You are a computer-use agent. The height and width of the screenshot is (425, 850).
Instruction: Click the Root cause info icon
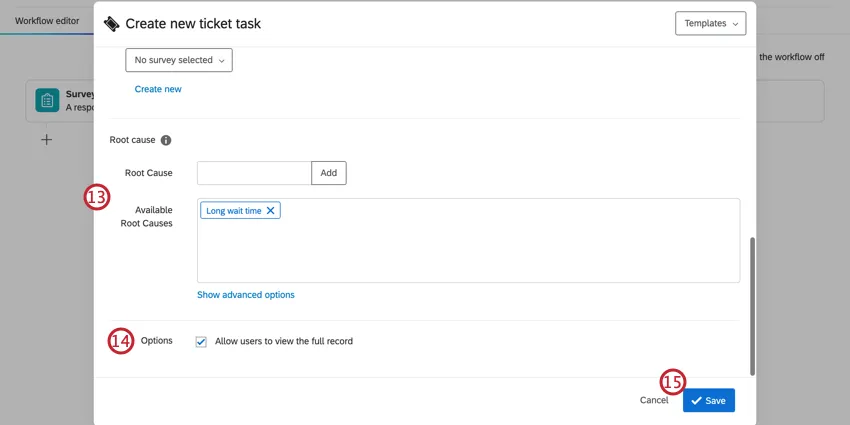(x=166, y=140)
